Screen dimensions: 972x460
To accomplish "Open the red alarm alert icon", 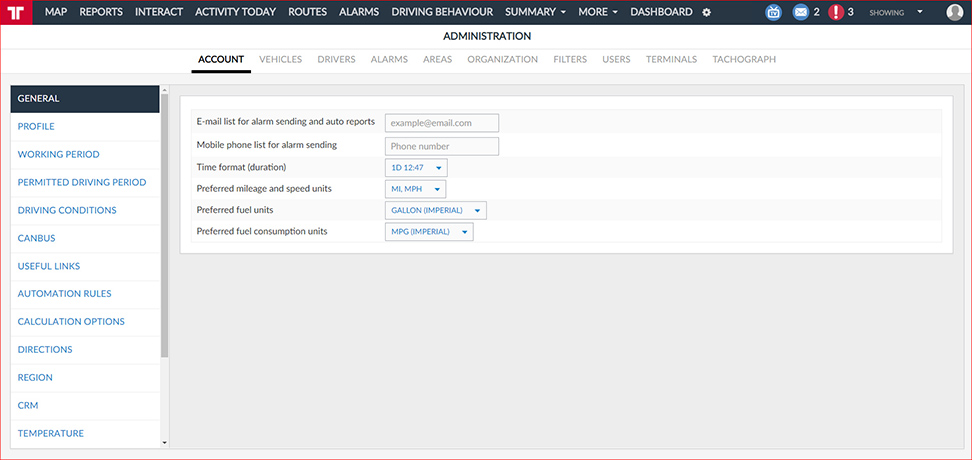I will [836, 13].
